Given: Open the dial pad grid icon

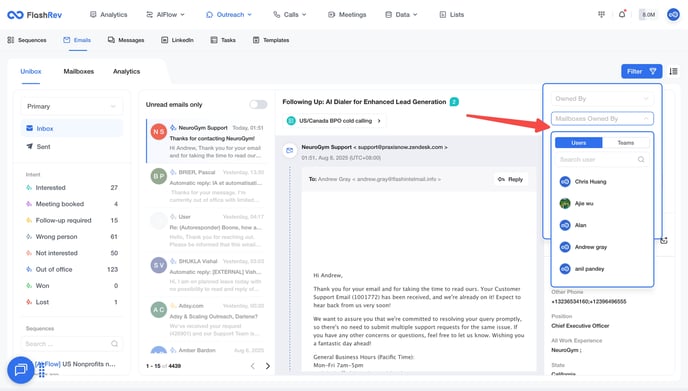Looking at the screenshot, I should (601, 14).
